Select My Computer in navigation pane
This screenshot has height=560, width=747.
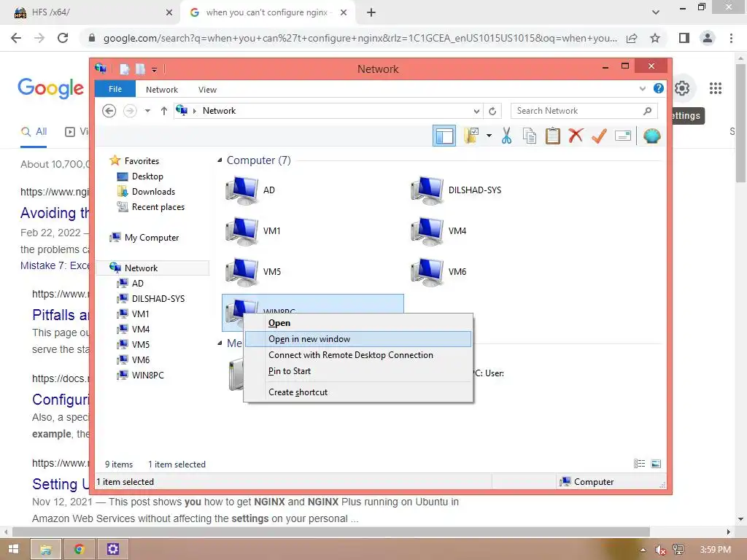tap(151, 237)
